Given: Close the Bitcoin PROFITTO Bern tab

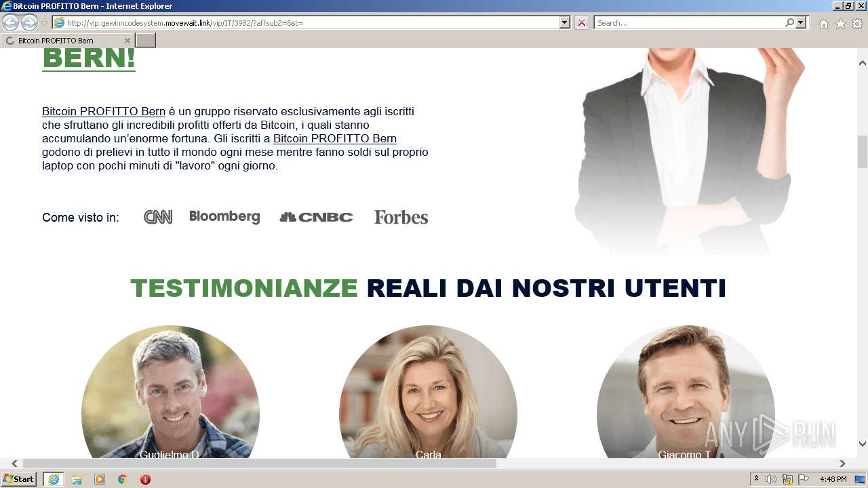Looking at the screenshot, I should (x=127, y=41).
